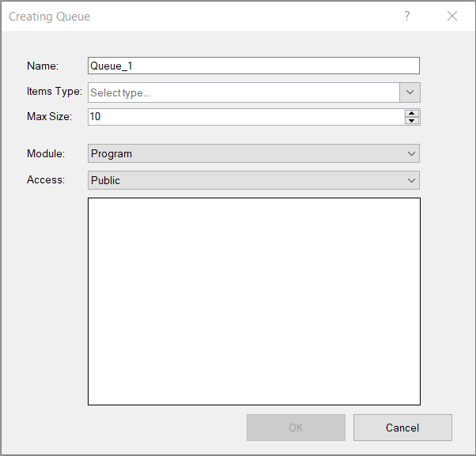Click the chevron on Module combo box

(411, 153)
